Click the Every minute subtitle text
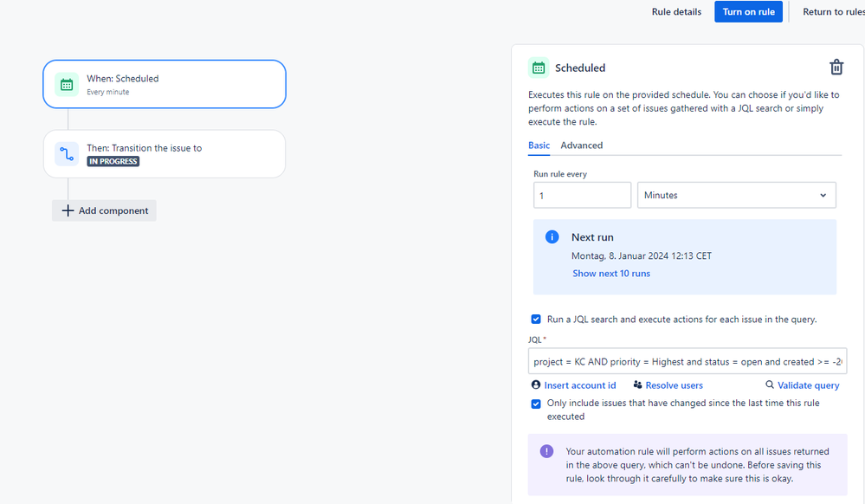This screenshot has height=504, width=865. (x=108, y=92)
